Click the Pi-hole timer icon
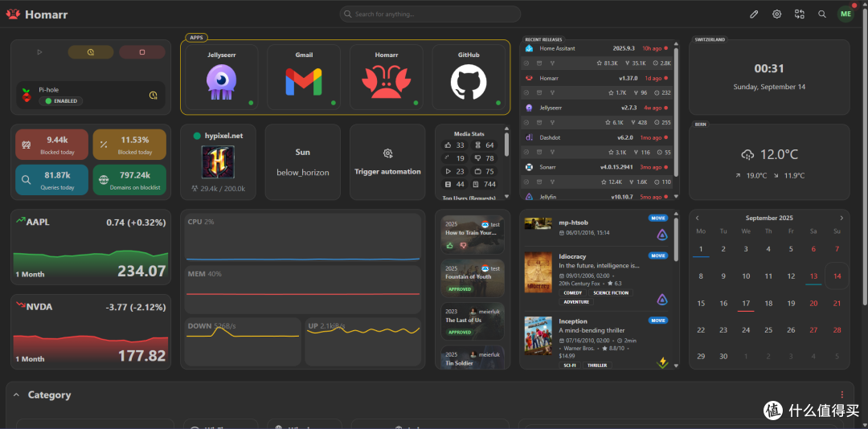868x429 pixels. pyautogui.click(x=154, y=96)
